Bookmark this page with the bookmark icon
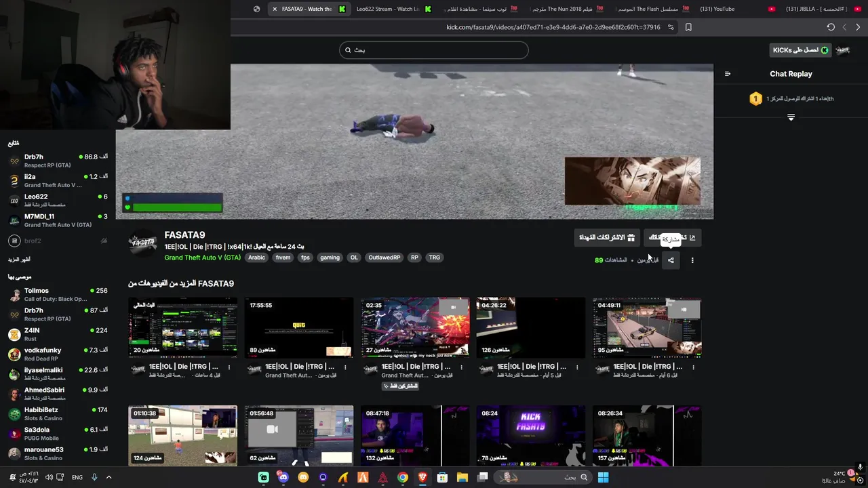 coord(688,27)
